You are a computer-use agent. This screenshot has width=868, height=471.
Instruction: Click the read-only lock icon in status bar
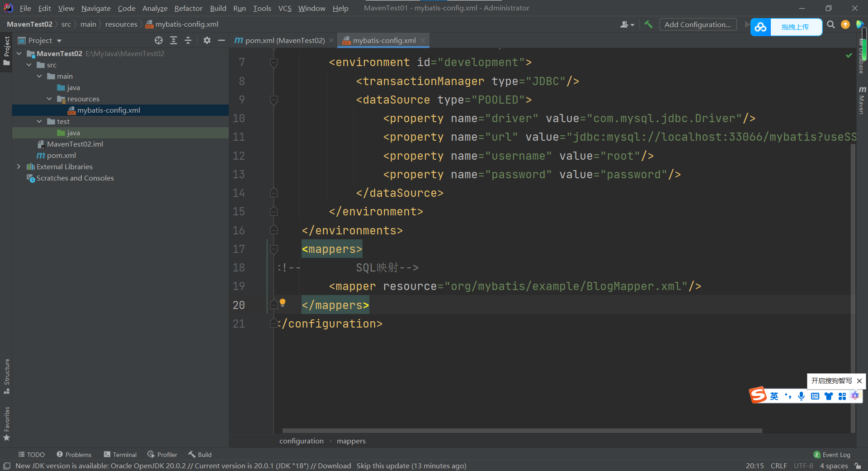point(858,466)
